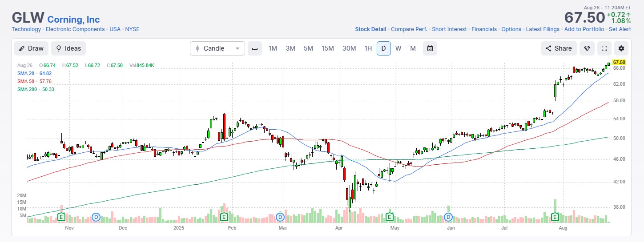The height and width of the screenshot is (242, 644).
Task: Select the 3M interval
Action: 290,48
